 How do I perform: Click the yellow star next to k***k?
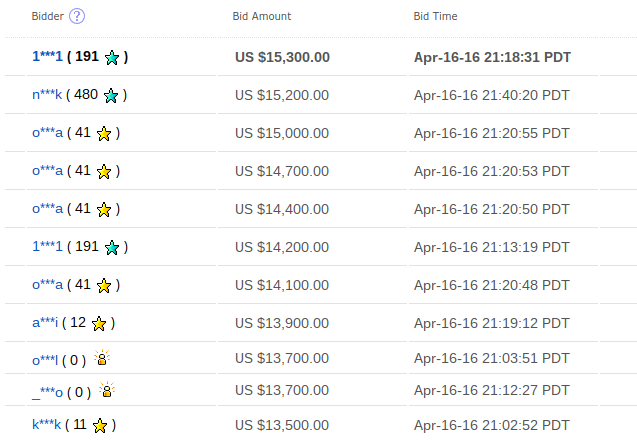pyautogui.click(x=100, y=426)
